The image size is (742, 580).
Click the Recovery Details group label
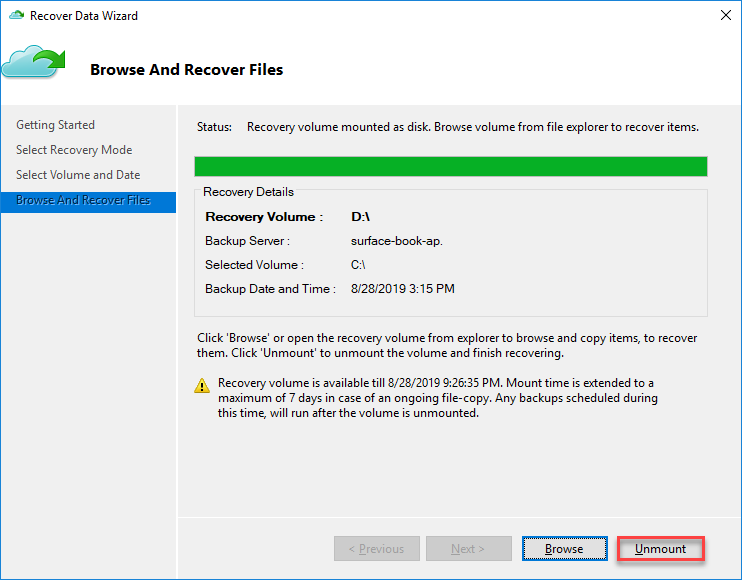coord(248,192)
